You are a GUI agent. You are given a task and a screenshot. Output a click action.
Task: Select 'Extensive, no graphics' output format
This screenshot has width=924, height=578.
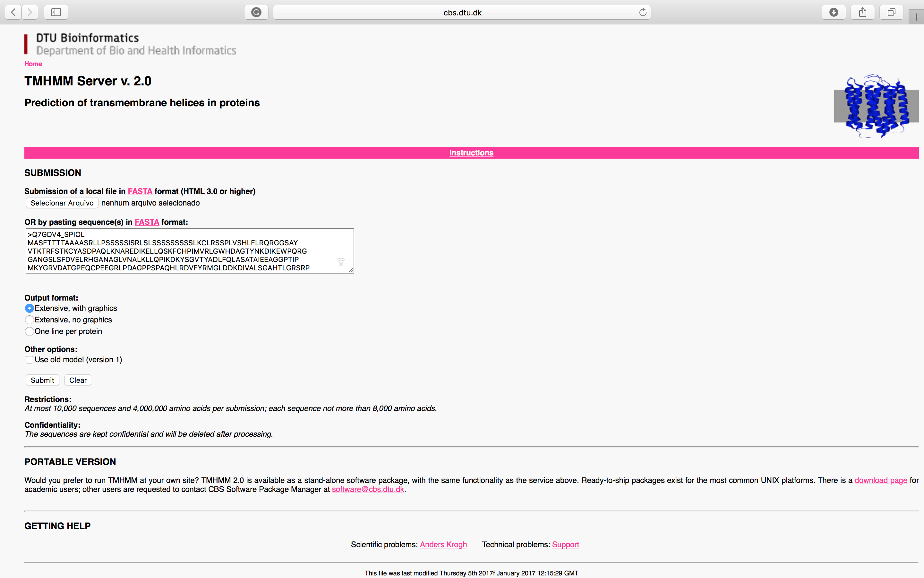[x=30, y=320]
